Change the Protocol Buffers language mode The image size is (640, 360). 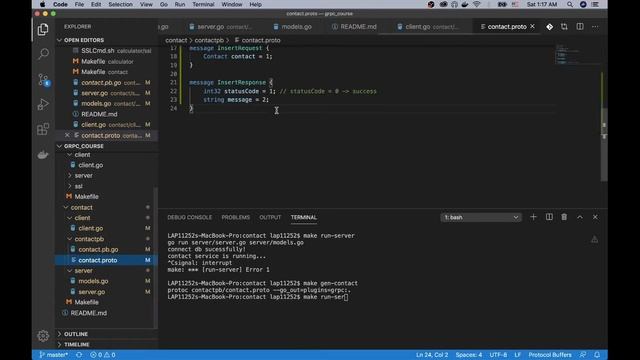550,355
